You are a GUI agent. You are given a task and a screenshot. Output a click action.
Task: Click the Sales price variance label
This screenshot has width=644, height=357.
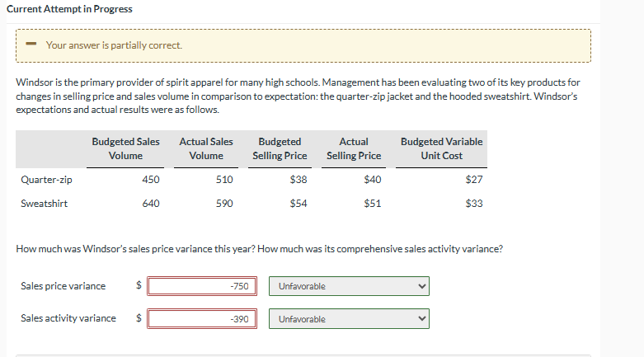point(63,286)
